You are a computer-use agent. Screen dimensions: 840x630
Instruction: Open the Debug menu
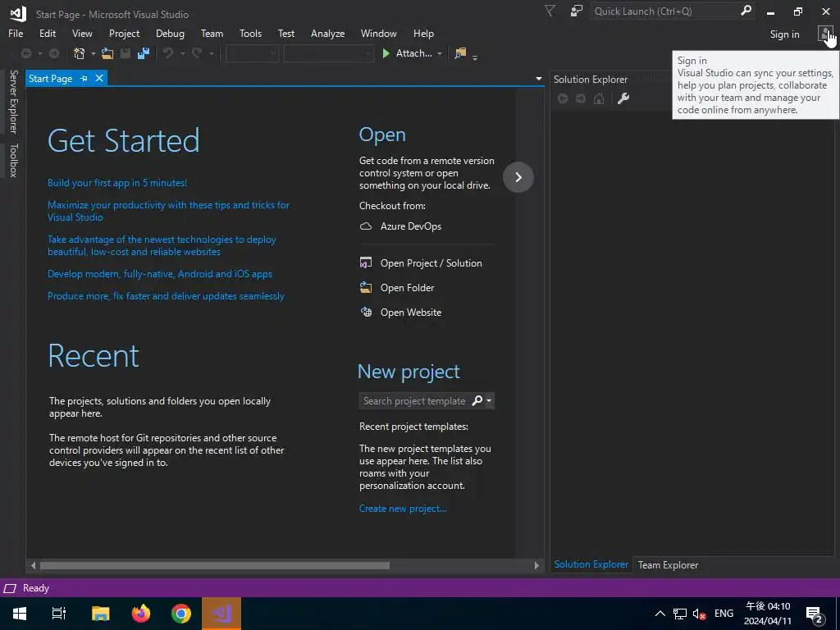pos(170,33)
